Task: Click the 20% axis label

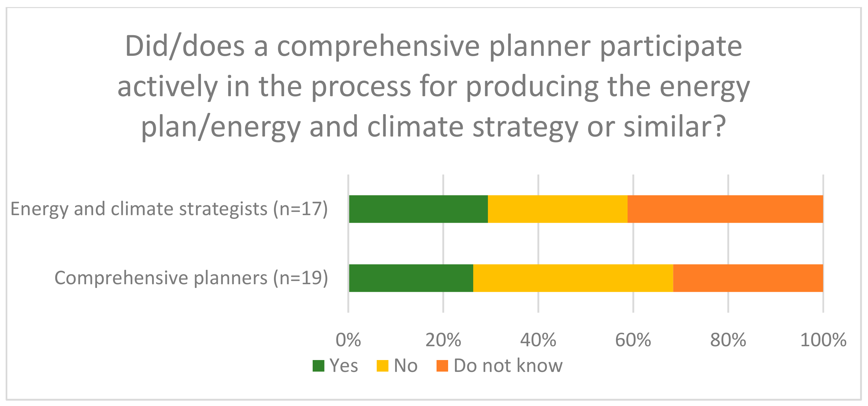Action: tap(443, 340)
